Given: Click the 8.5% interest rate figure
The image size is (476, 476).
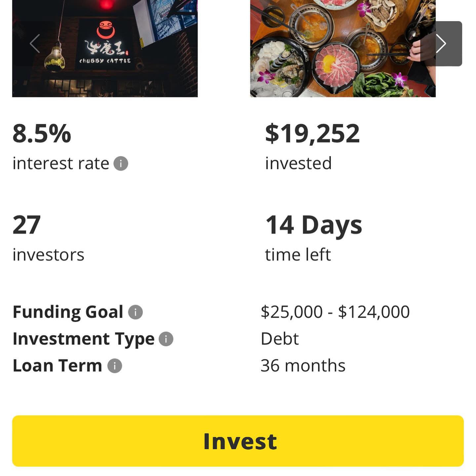Looking at the screenshot, I should [x=42, y=134].
